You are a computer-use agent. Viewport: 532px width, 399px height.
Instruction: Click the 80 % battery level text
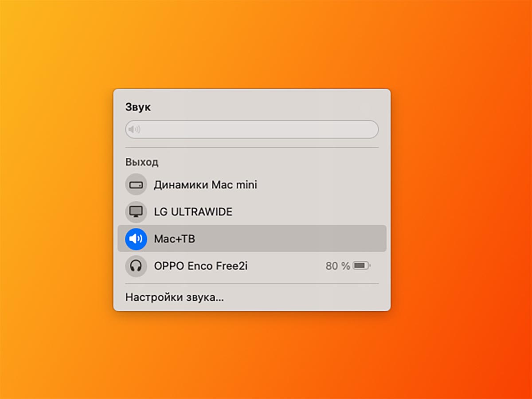tap(338, 266)
